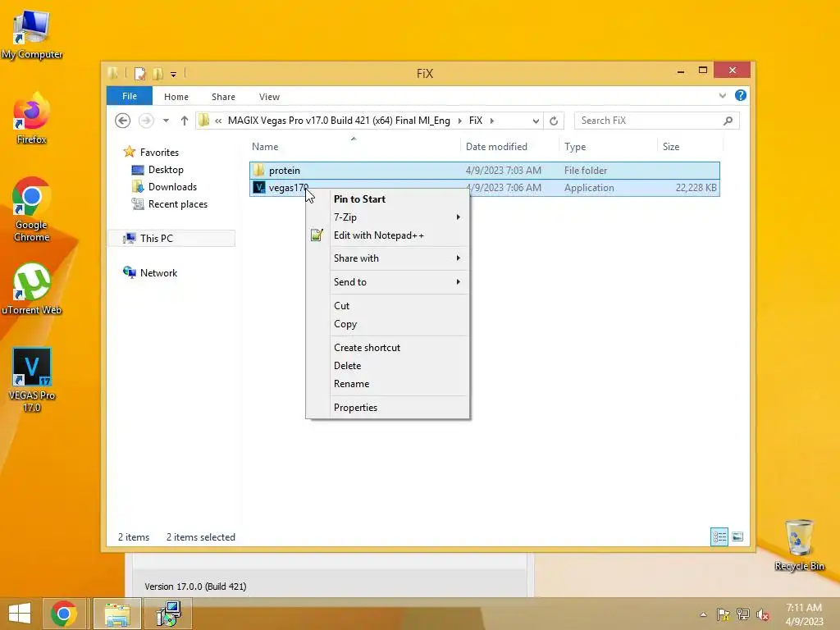Open the File ribbon tab
The image size is (840, 630).
129,96
